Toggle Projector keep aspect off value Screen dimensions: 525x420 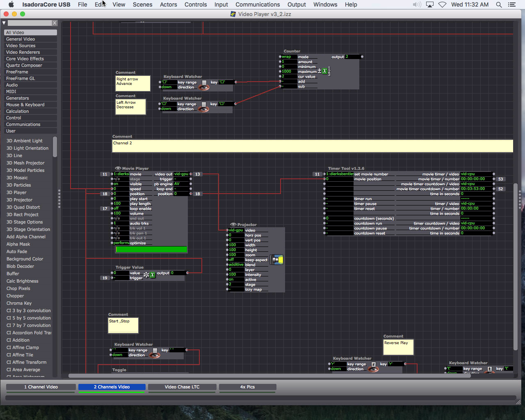coord(236,260)
